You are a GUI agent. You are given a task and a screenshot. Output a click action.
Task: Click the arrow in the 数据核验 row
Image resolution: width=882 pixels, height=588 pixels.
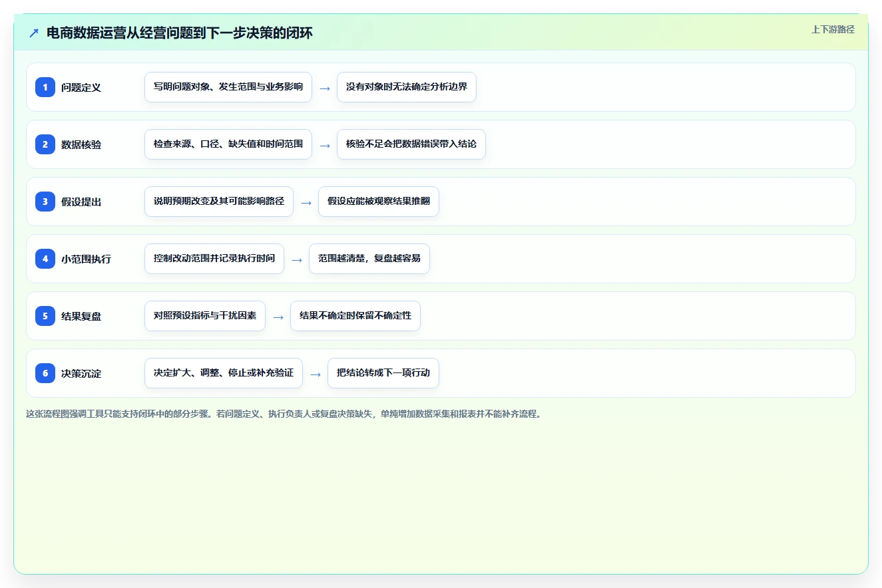[325, 145]
